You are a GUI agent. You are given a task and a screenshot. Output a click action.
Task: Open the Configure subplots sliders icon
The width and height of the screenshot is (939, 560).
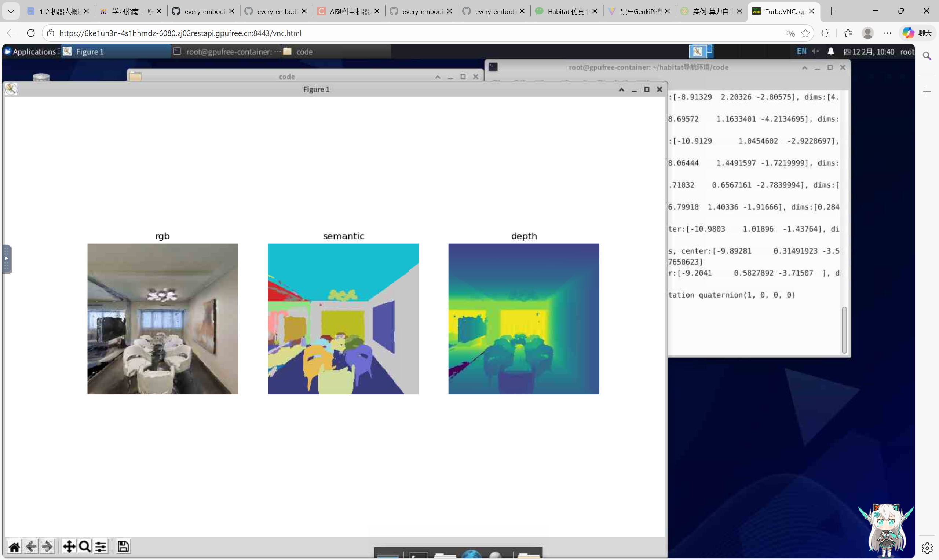(101, 546)
